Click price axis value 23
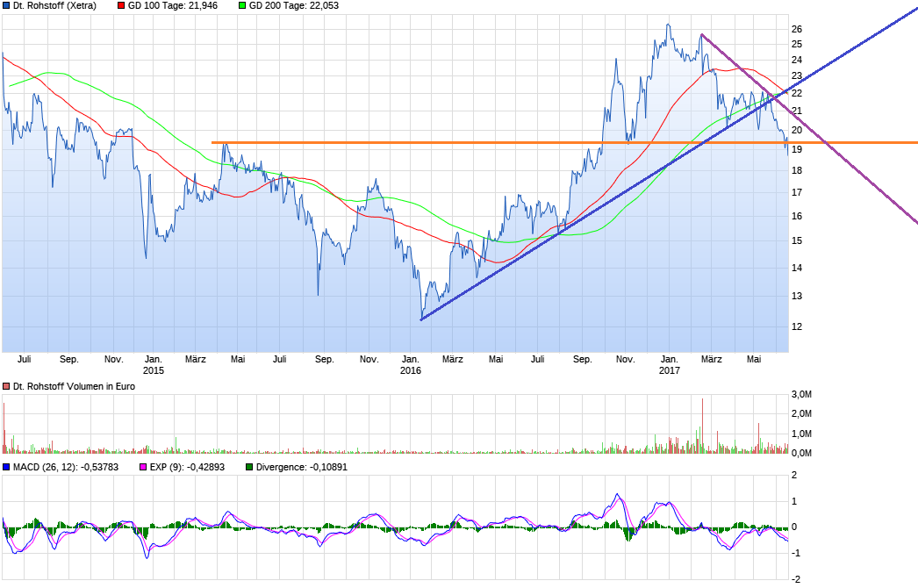The width and height of the screenshot is (918, 588). click(x=797, y=76)
